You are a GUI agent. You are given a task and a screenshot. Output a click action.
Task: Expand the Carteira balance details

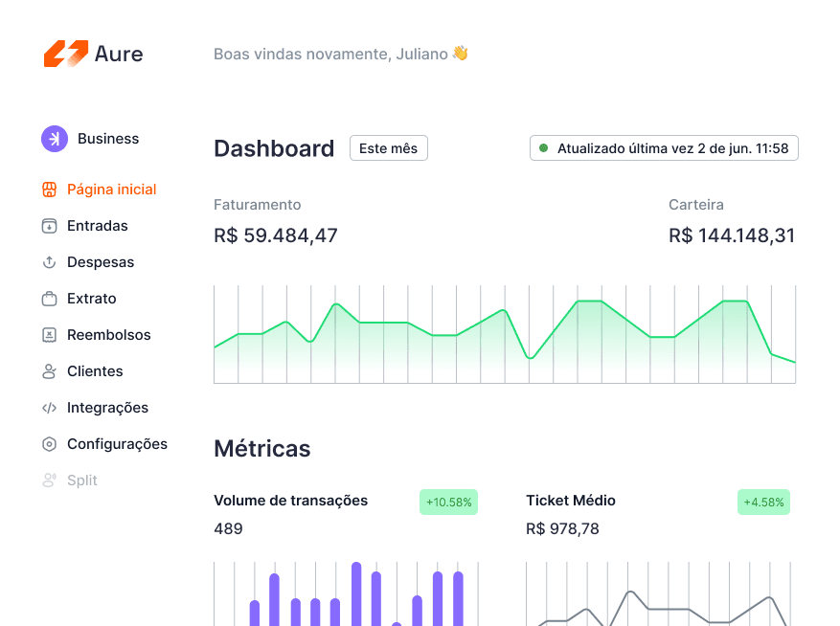(696, 205)
